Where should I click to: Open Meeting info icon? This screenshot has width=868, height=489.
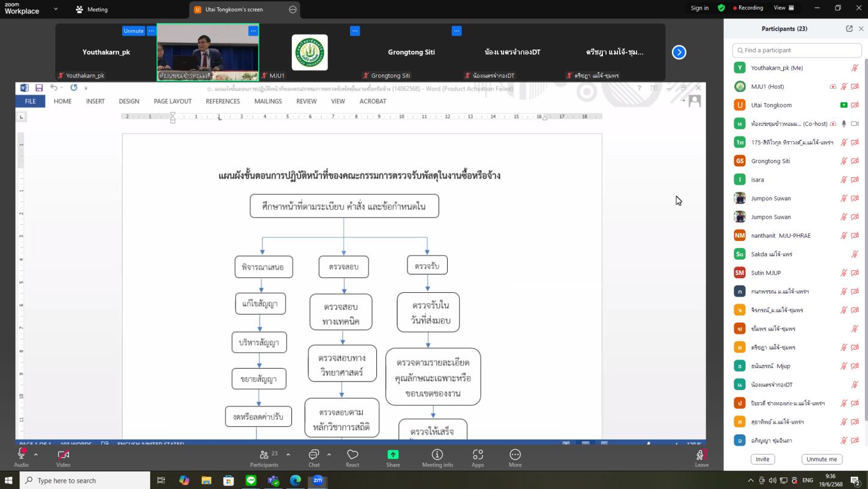(437, 455)
